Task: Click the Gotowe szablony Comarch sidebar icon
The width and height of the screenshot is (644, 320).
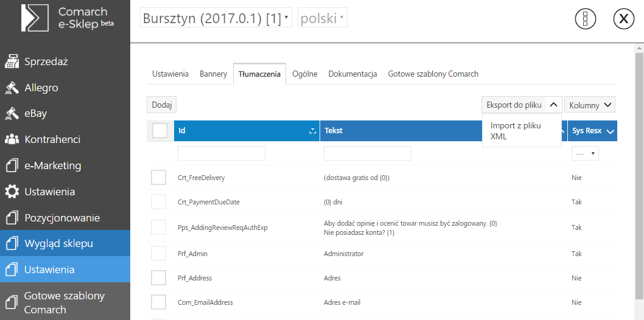Action: point(12,302)
